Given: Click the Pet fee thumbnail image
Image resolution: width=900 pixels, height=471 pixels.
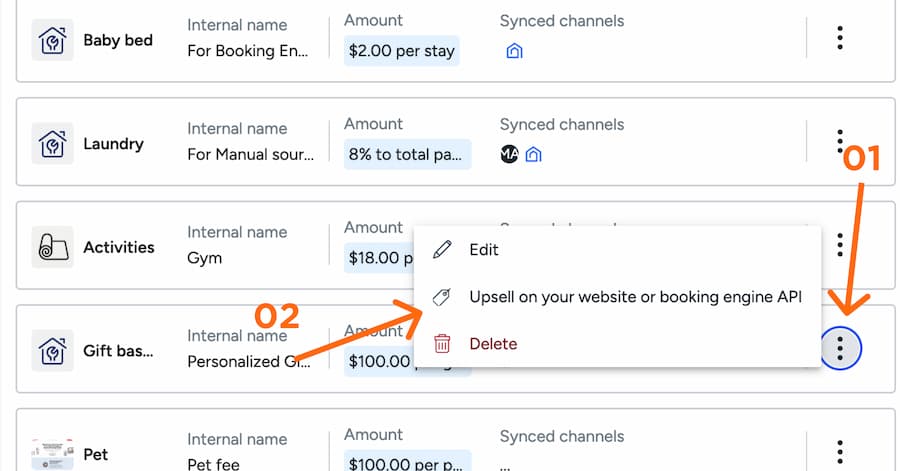Looking at the screenshot, I should [x=52, y=454].
